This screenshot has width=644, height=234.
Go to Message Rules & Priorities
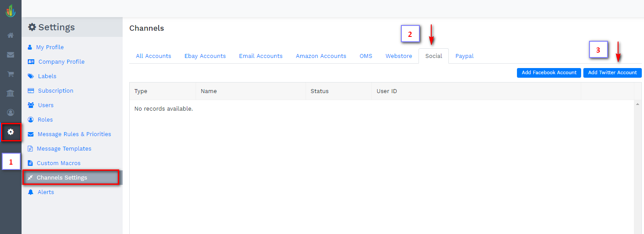pyautogui.click(x=74, y=134)
